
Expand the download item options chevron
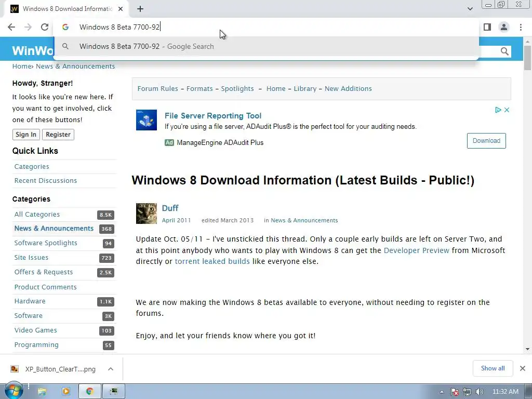click(111, 369)
